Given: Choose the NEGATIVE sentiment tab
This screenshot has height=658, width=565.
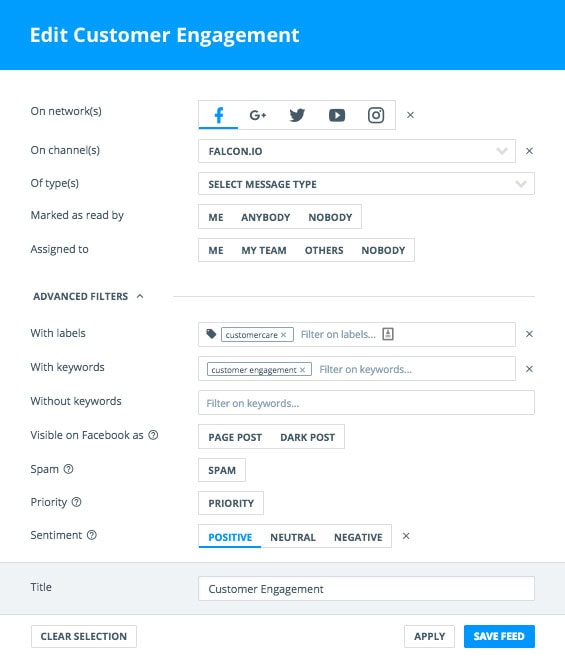Looking at the screenshot, I should (x=358, y=537).
